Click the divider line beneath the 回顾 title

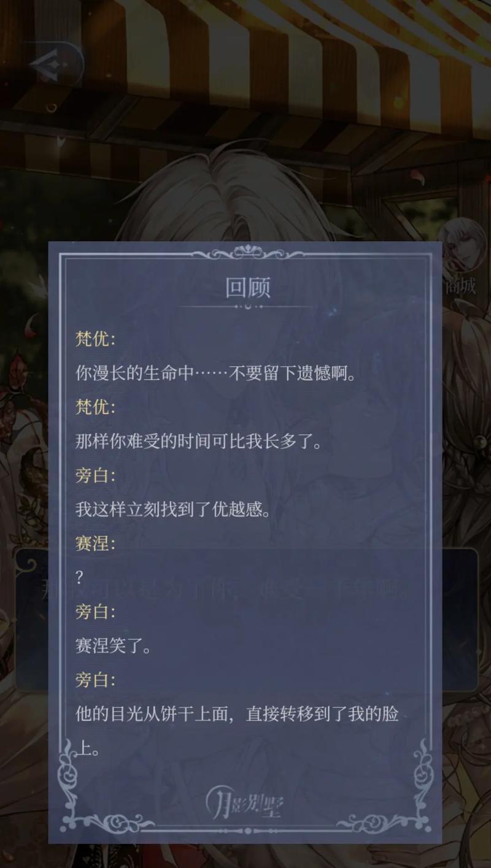(247, 306)
